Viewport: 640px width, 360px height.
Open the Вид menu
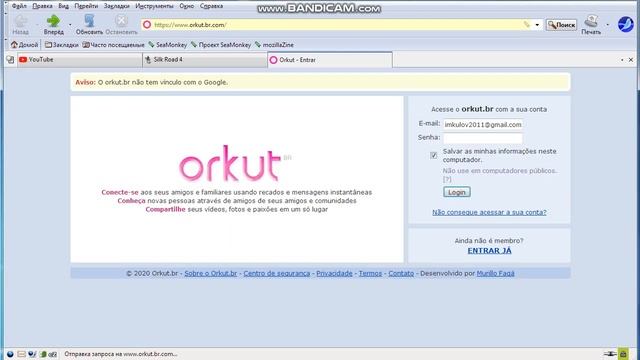[x=64, y=6]
